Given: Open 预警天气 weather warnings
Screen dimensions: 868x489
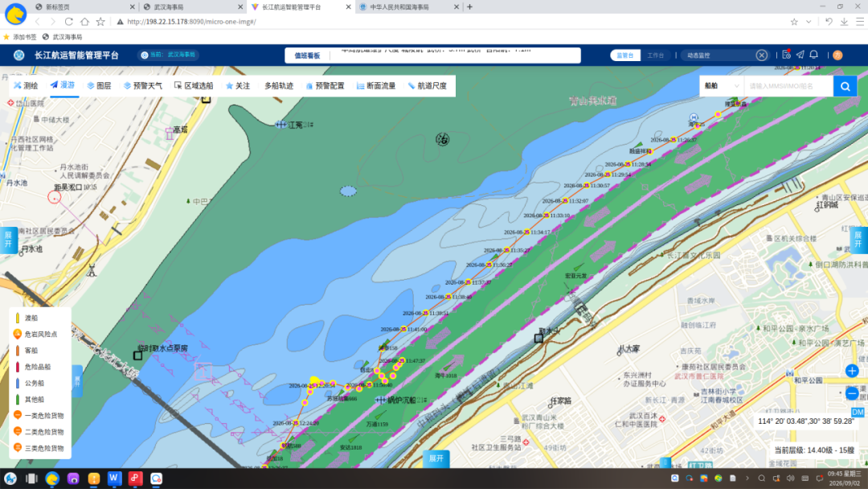Looking at the screenshot, I should (x=143, y=86).
